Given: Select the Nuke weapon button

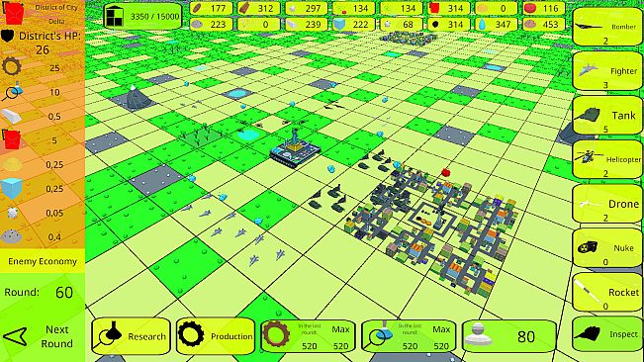Looking at the screenshot, I should tap(607, 248).
